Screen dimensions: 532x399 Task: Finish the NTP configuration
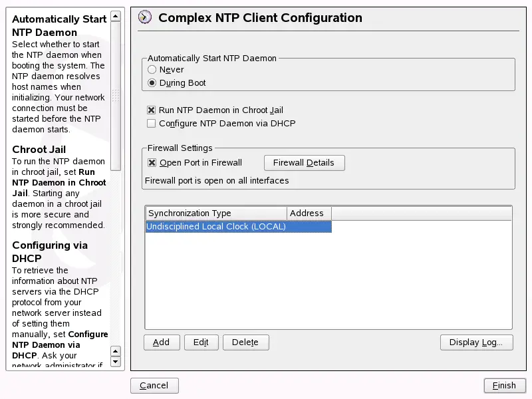(504, 385)
